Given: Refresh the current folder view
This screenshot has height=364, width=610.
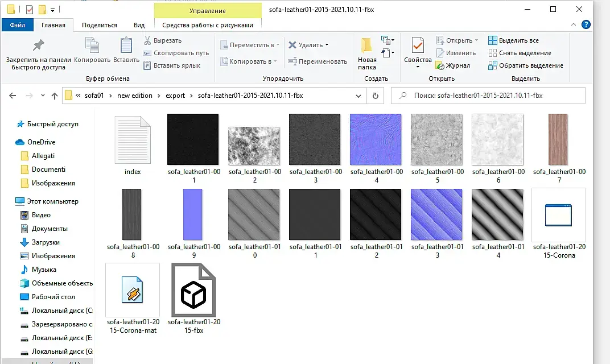Looking at the screenshot, I should coord(376,96).
